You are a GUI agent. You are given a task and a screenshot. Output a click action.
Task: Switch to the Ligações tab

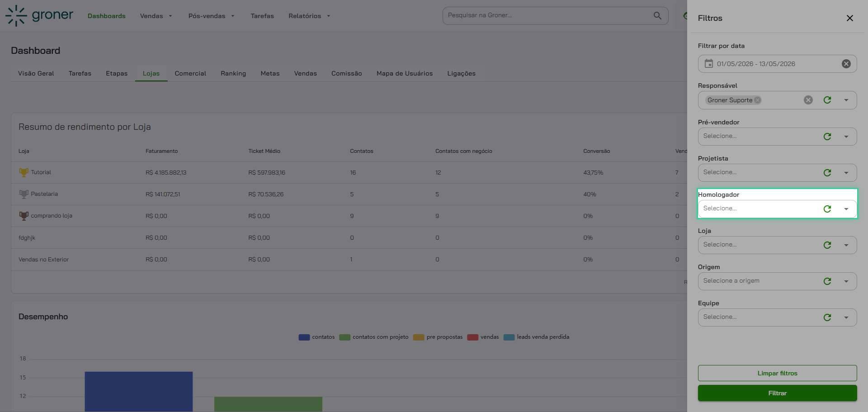(461, 73)
